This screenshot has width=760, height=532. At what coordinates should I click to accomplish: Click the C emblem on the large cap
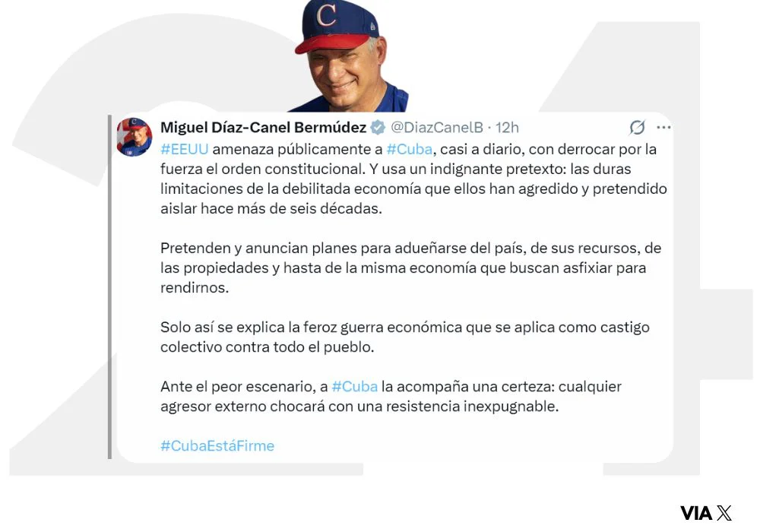[326, 15]
